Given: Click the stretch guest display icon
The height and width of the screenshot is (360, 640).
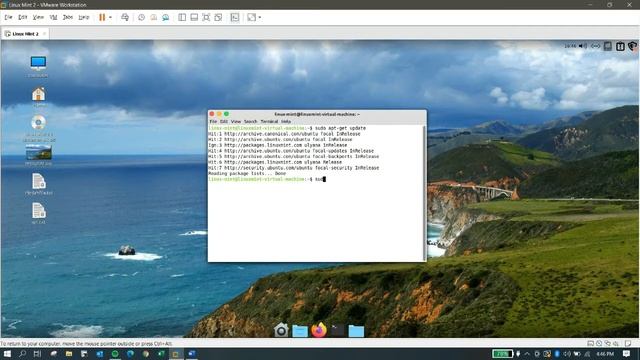Looking at the screenshot, I should point(251,17).
